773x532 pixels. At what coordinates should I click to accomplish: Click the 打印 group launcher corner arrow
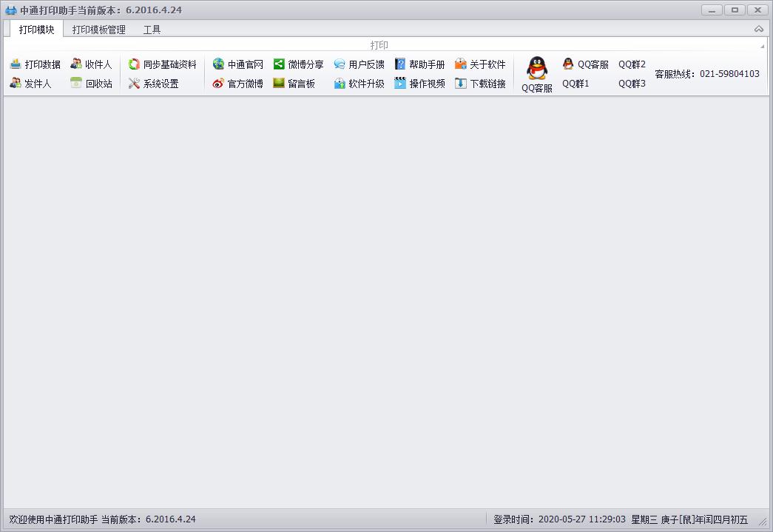pyautogui.click(x=762, y=46)
